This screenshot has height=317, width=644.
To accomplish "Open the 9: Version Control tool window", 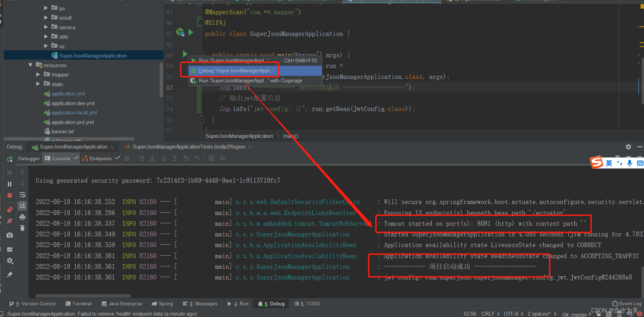I will click(x=32, y=304).
